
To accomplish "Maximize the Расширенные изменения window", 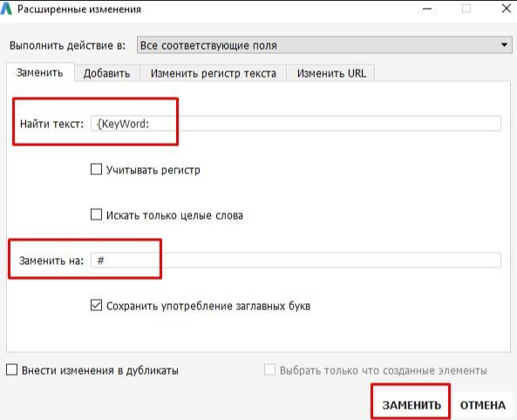I will [466, 9].
